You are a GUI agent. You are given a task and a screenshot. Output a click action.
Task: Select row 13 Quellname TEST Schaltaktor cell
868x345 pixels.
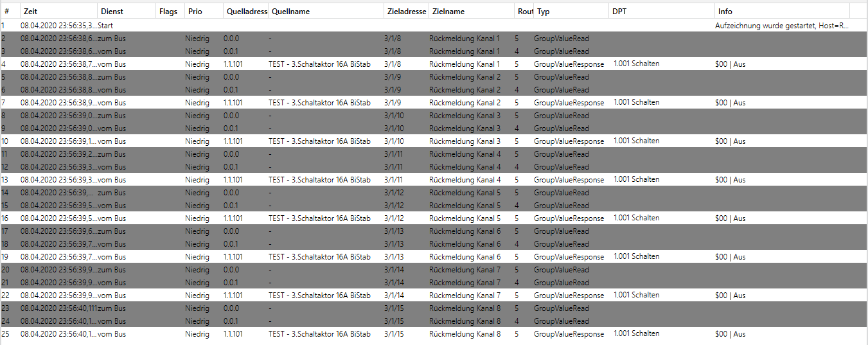pyautogui.click(x=319, y=180)
